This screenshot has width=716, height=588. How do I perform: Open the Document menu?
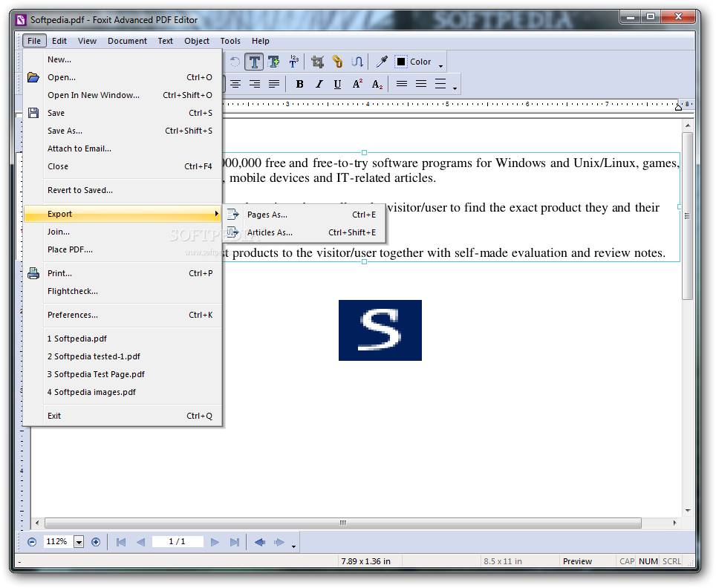pos(127,41)
